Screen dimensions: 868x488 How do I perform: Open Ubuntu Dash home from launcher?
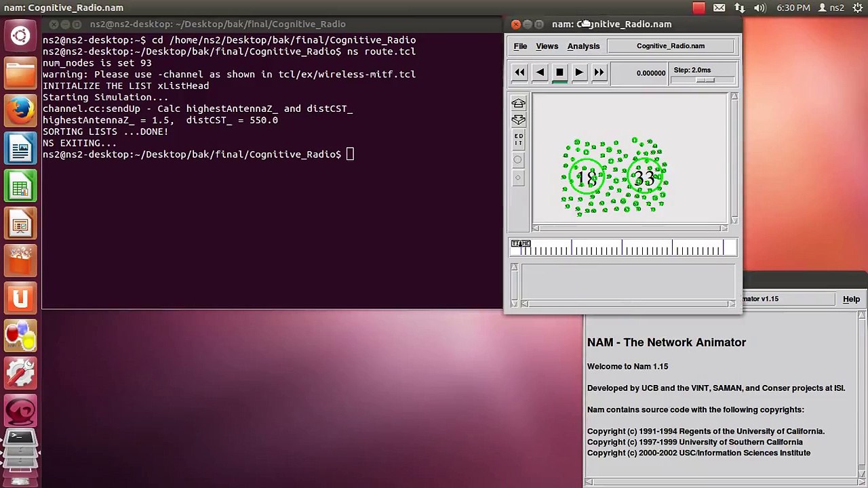tap(20, 36)
